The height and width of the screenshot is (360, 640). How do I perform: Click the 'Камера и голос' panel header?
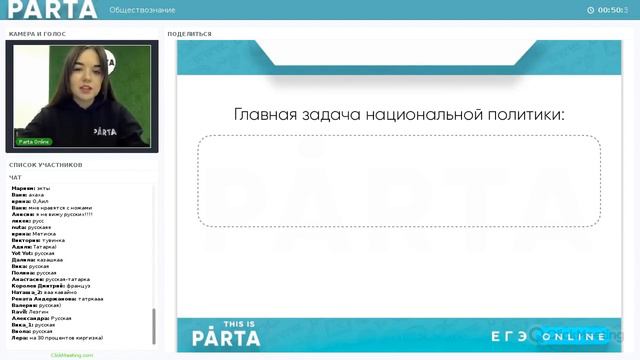pos(37,34)
